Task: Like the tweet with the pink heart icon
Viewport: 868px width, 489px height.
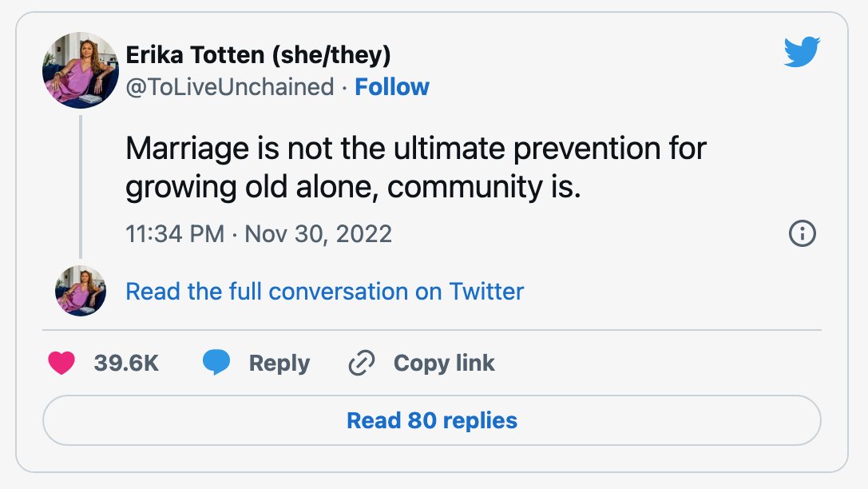Action: tap(61, 364)
